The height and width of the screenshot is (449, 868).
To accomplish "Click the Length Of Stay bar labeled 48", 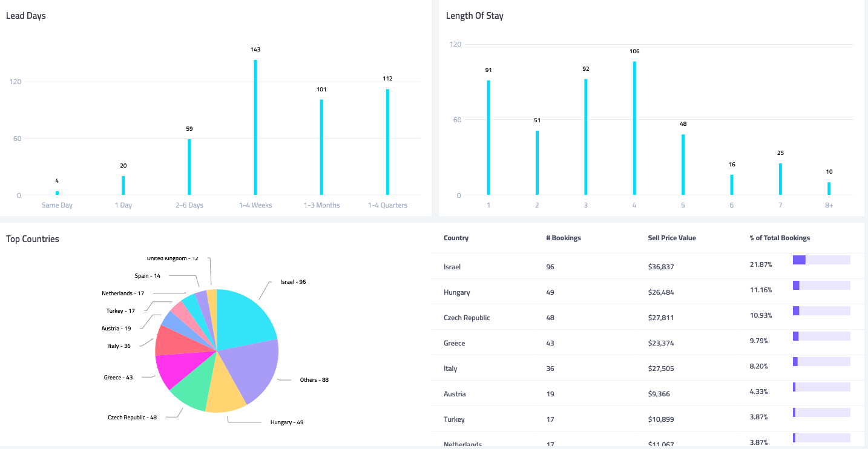I will 683,165.
